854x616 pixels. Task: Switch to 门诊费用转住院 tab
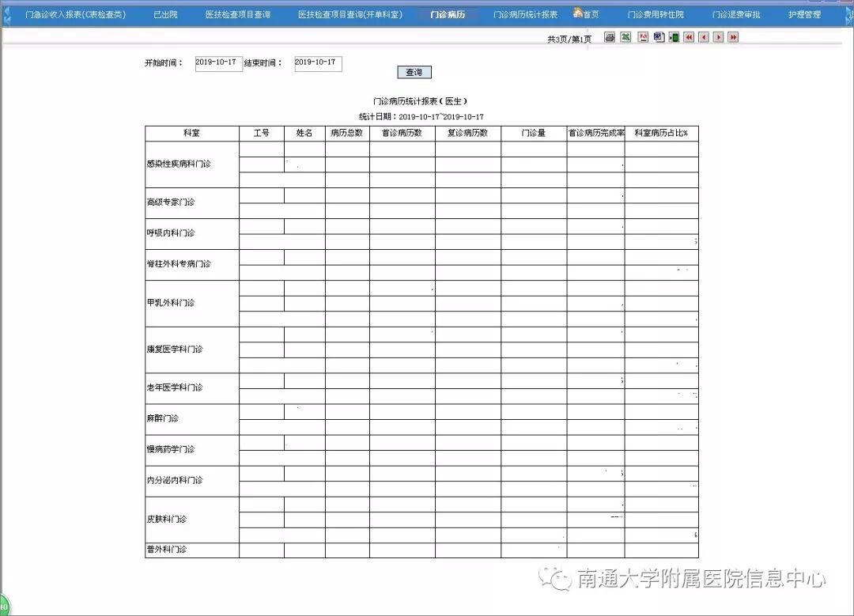(656, 15)
